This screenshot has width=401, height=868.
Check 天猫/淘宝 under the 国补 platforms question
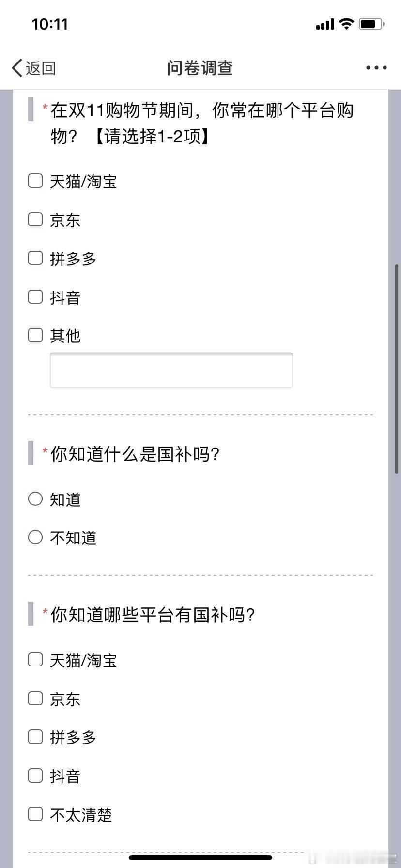pyautogui.click(x=35, y=659)
